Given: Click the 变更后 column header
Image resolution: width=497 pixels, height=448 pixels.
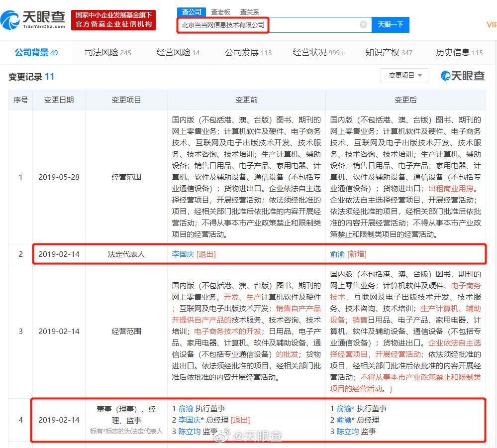Looking at the screenshot, I should [x=405, y=100].
